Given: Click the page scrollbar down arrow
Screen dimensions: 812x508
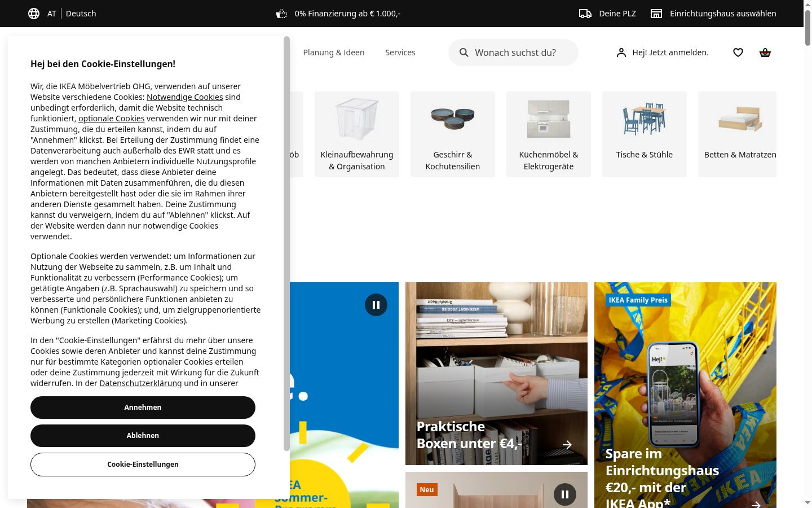Looking at the screenshot, I should pyautogui.click(x=807, y=503).
